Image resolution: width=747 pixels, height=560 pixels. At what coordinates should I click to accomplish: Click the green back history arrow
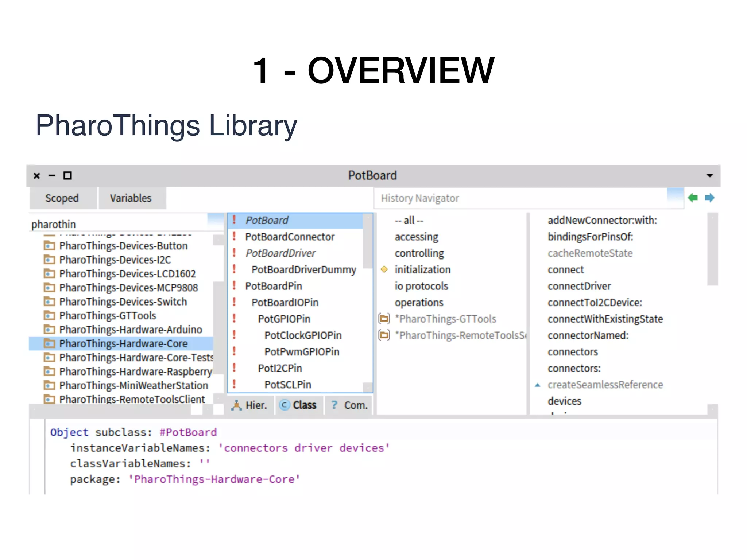click(x=693, y=198)
